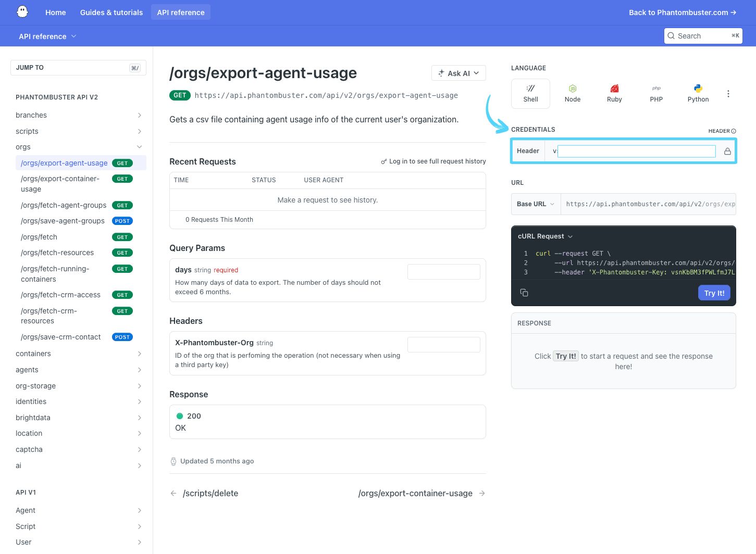Click the search magnifier icon
The height and width of the screenshot is (554, 756).
pyautogui.click(x=671, y=36)
